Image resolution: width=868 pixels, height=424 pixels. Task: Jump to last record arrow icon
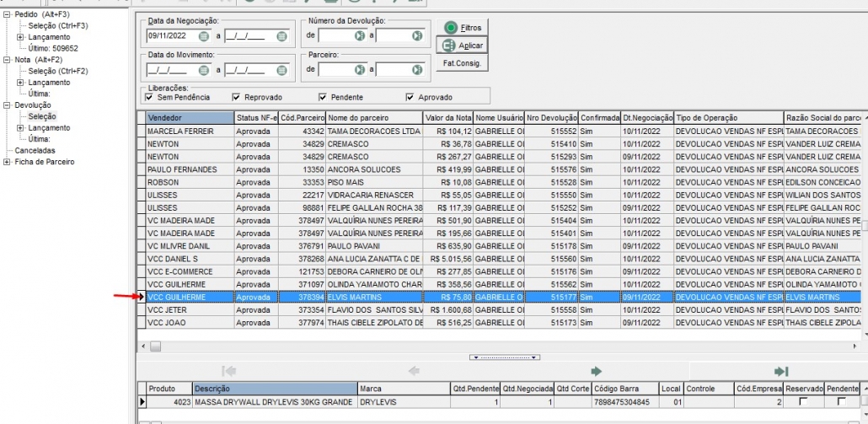pos(781,371)
